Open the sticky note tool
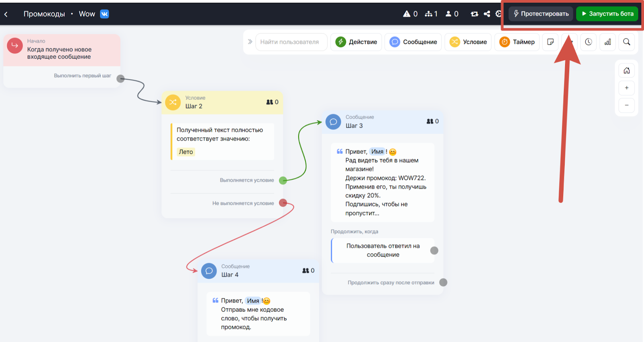 tap(550, 42)
